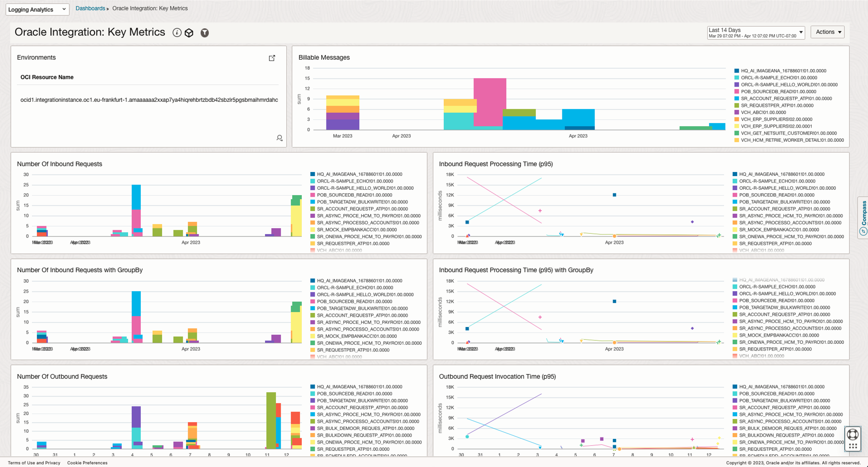This screenshot has height=467, width=868.
Task: Click Cookie Preferences in the footer
Action: [x=87, y=462]
